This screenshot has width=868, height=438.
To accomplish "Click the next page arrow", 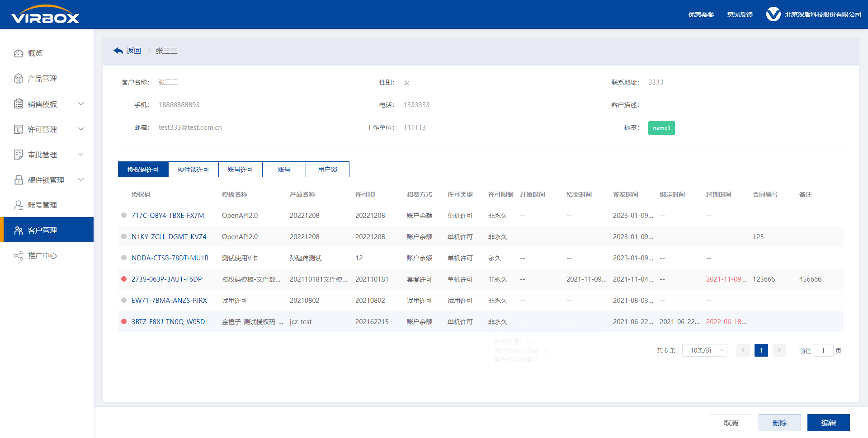I will pyautogui.click(x=779, y=350).
